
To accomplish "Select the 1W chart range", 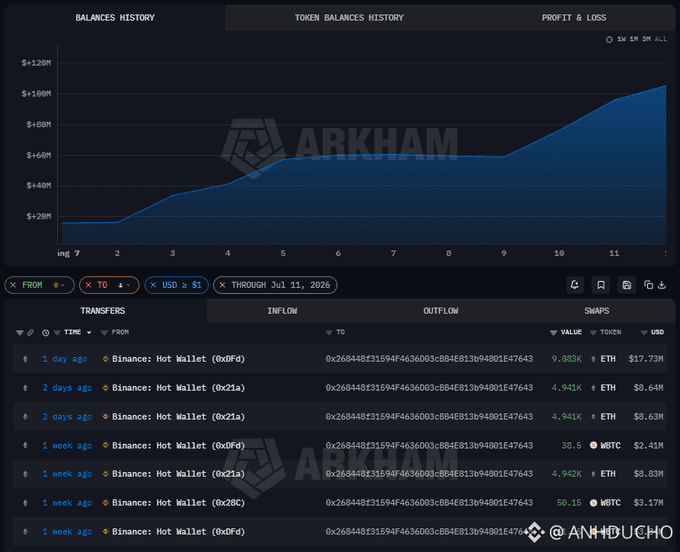I will 621,39.
